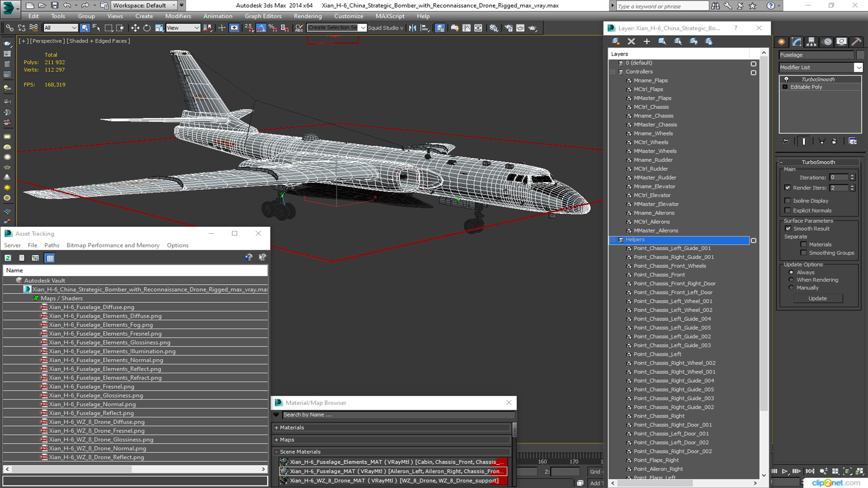Pin the modifier stack
Image resolution: width=868 pixels, height=488 pixels.
point(786,141)
